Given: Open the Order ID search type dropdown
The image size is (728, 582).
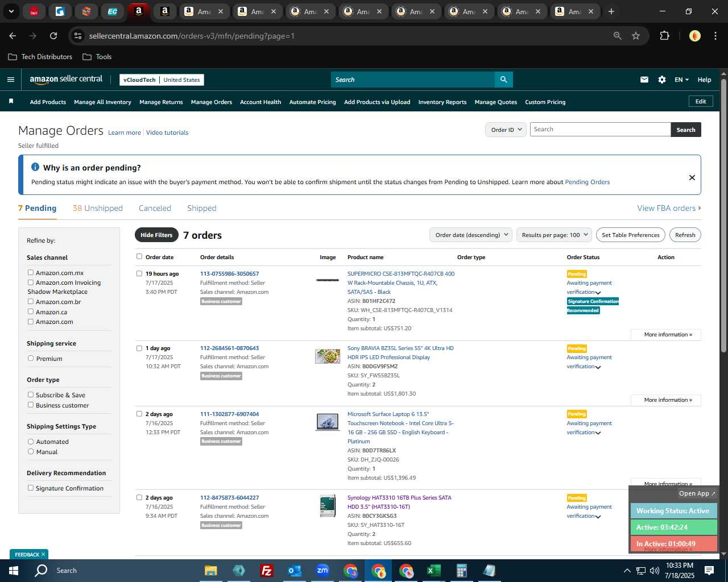Looking at the screenshot, I should pos(506,130).
